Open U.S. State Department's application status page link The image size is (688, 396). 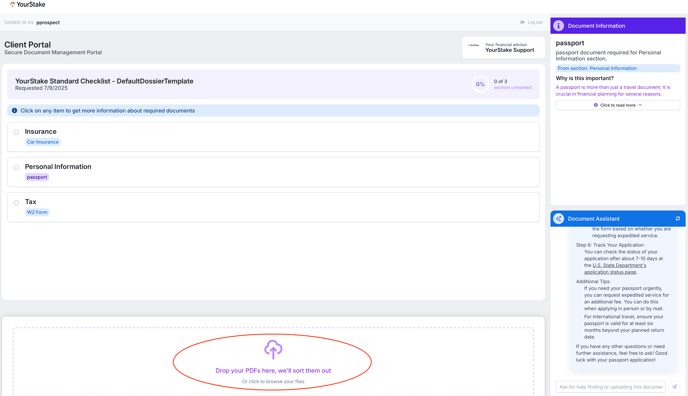coord(615,269)
